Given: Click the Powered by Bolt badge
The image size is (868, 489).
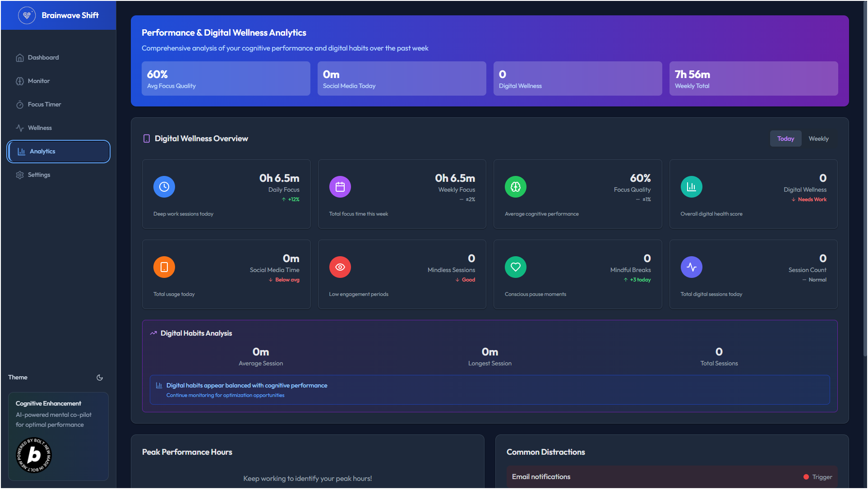Looking at the screenshot, I should click(x=34, y=455).
